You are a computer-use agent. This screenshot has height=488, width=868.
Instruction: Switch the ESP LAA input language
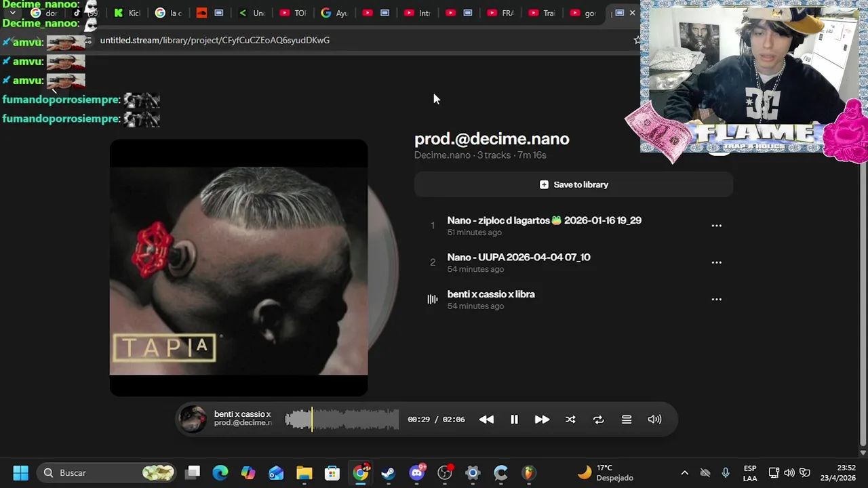click(x=750, y=473)
